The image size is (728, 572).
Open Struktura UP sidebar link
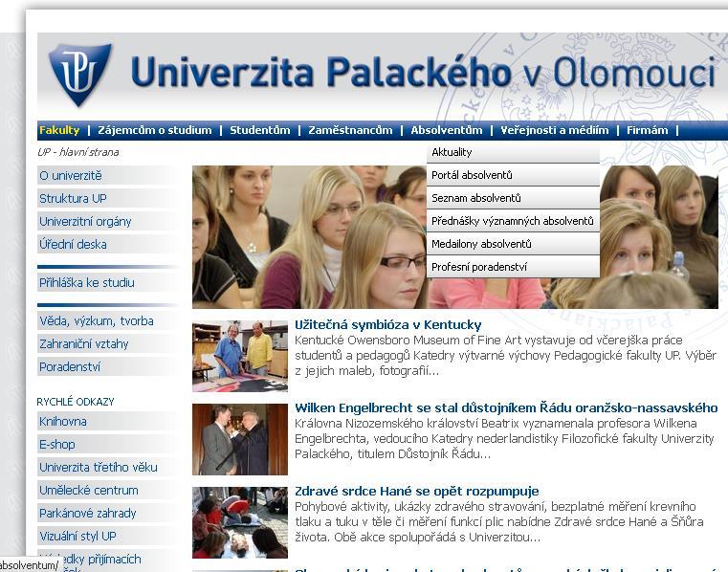click(x=107, y=198)
